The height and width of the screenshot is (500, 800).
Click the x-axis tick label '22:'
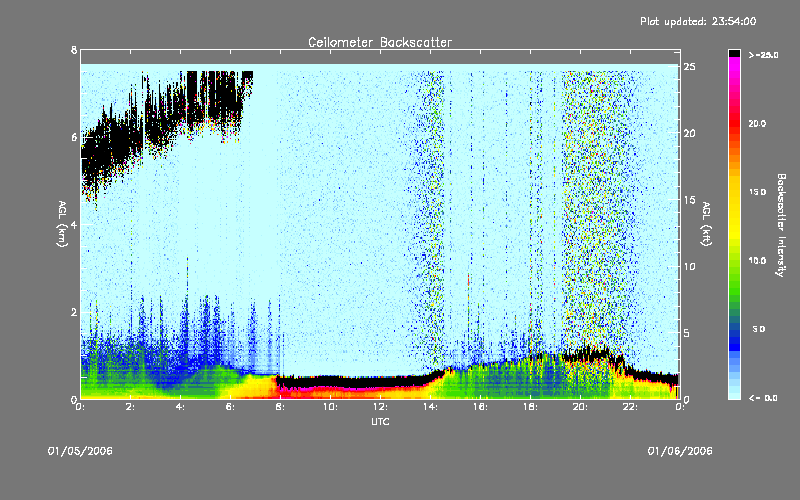pos(630,407)
